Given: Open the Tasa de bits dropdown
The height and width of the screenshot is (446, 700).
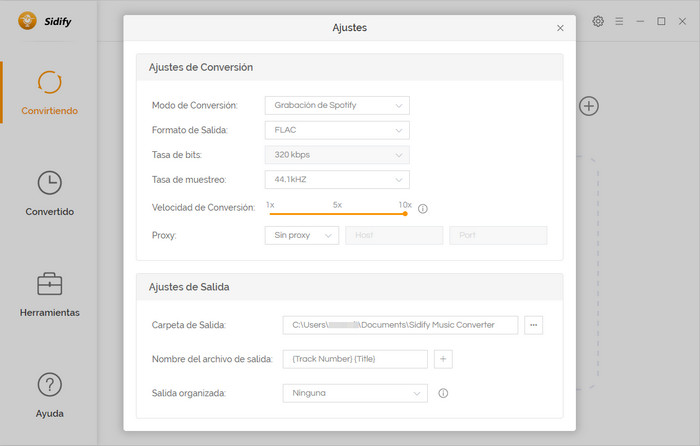Looking at the screenshot, I should tap(337, 155).
